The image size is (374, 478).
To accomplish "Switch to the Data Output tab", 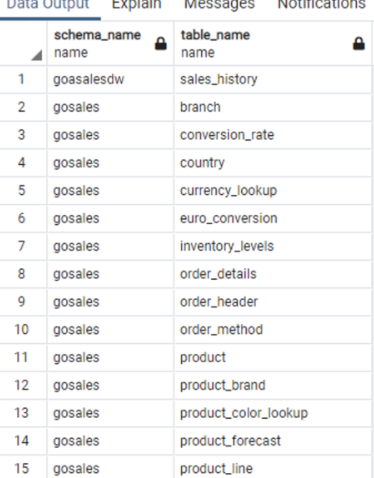I will [x=48, y=5].
